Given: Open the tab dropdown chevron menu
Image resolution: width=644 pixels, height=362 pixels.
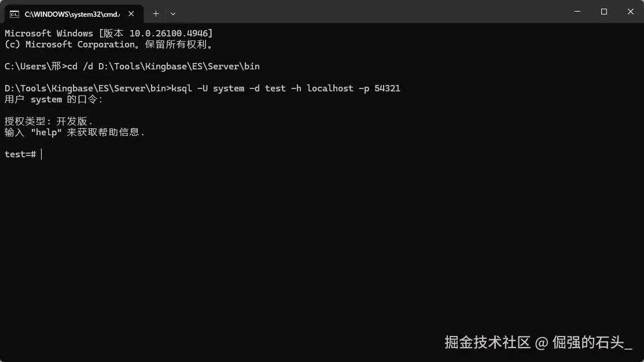Looking at the screenshot, I should (172, 13).
